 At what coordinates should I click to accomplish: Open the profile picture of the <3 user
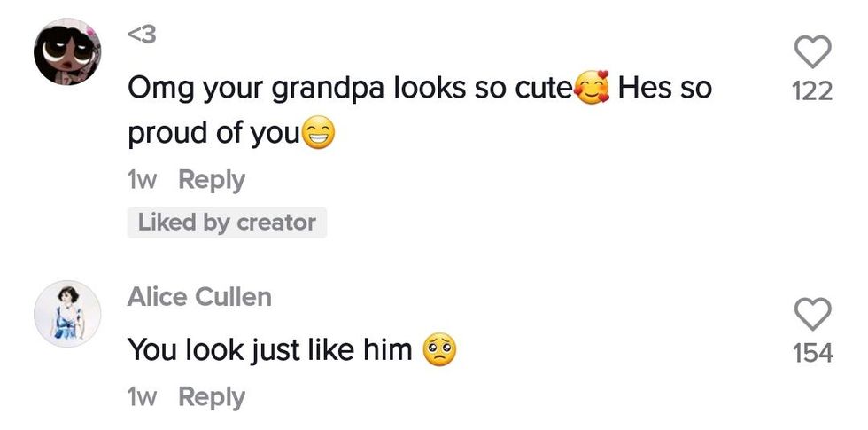point(68,52)
